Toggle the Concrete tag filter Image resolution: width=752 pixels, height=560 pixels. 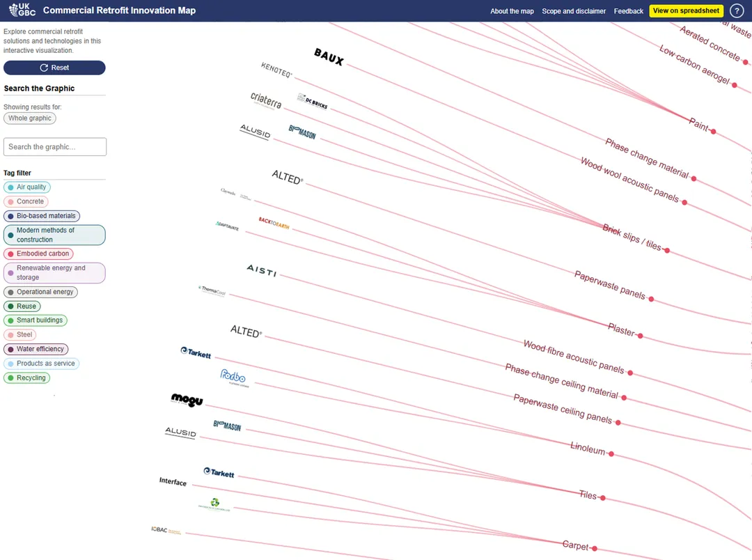coord(26,201)
